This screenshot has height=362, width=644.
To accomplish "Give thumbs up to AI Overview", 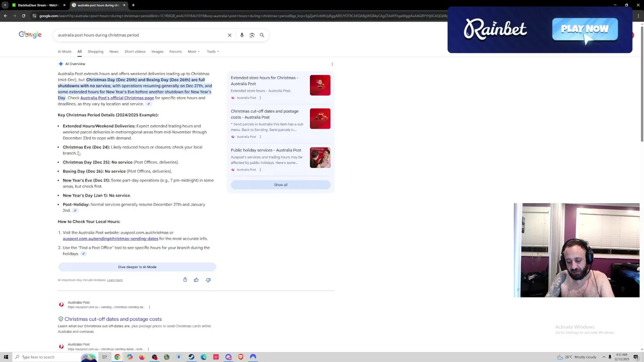I will (196, 280).
